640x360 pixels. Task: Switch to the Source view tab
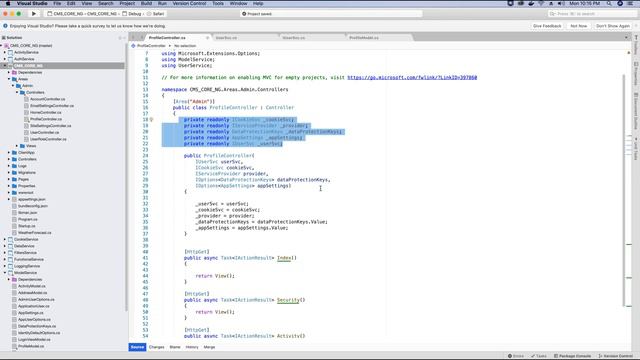pos(137,347)
